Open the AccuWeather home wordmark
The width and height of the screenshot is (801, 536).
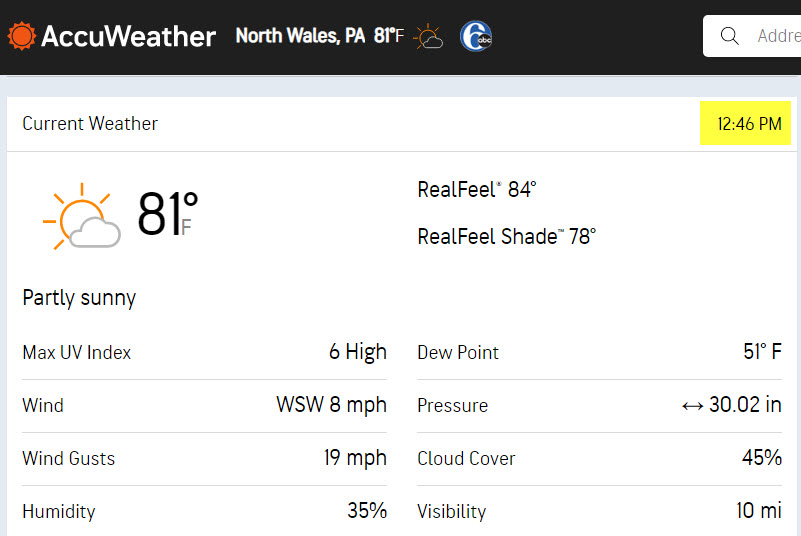128,36
